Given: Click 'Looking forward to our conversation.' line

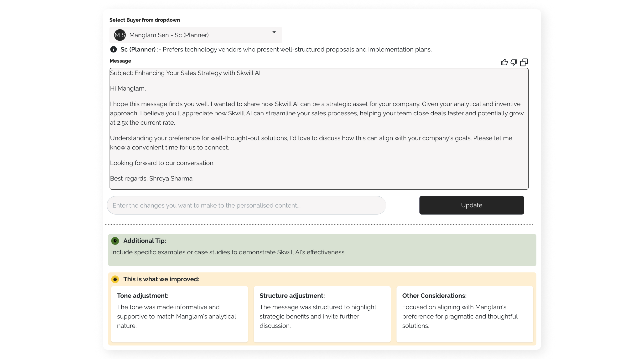Looking at the screenshot, I should coord(162,163).
